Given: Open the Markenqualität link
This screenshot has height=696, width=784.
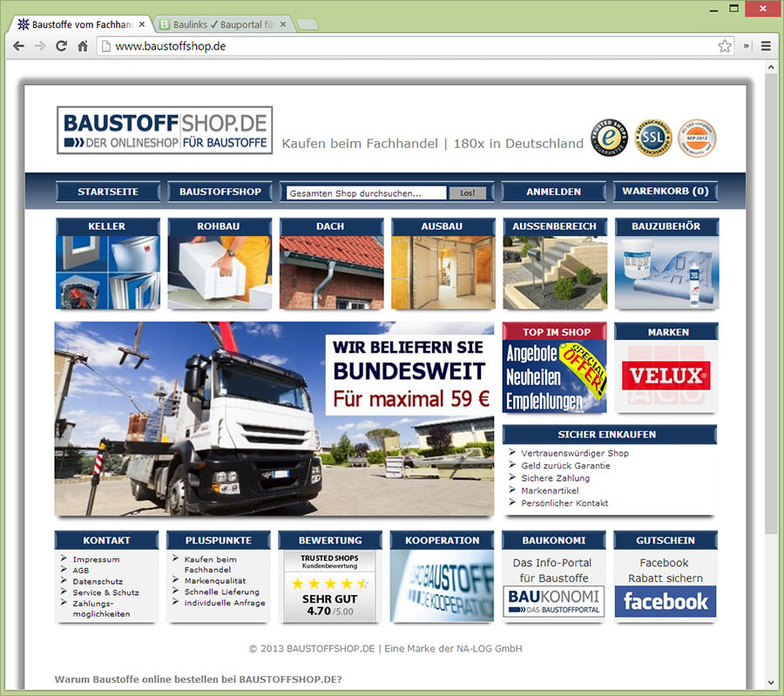Looking at the screenshot, I should [215, 580].
